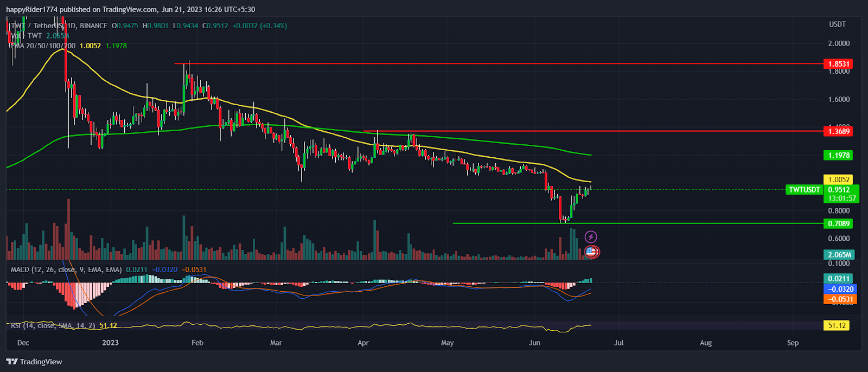Click the purple lightning bolt event icon
The width and height of the screenshot is (868, 372).
click(591, 236)
